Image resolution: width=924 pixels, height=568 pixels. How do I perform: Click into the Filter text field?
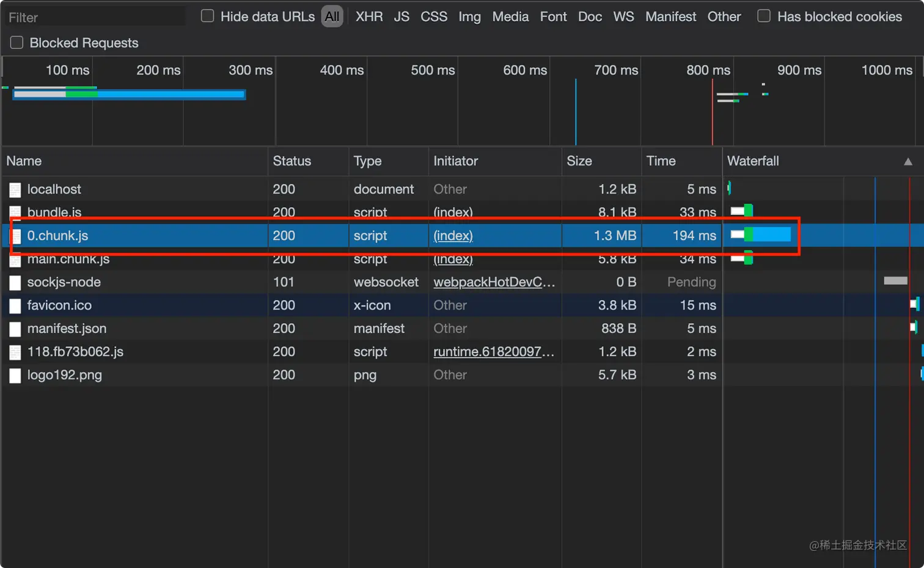95,17
